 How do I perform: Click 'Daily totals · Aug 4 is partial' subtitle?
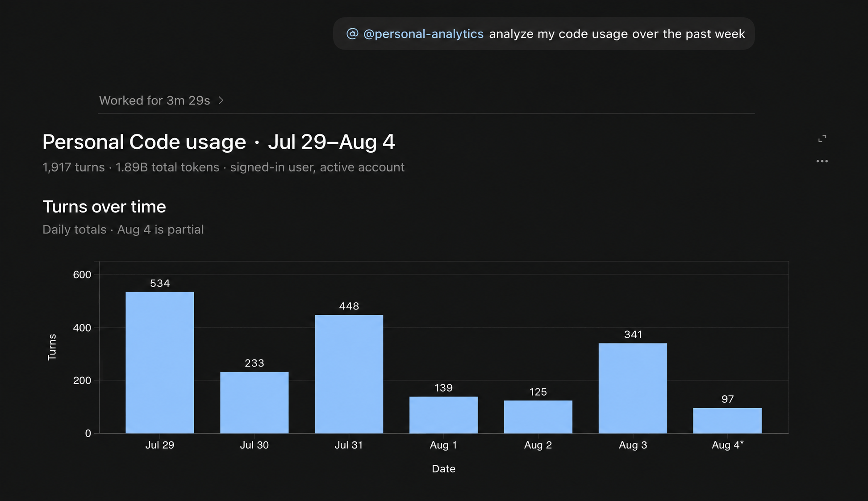[x=123, y=230]
